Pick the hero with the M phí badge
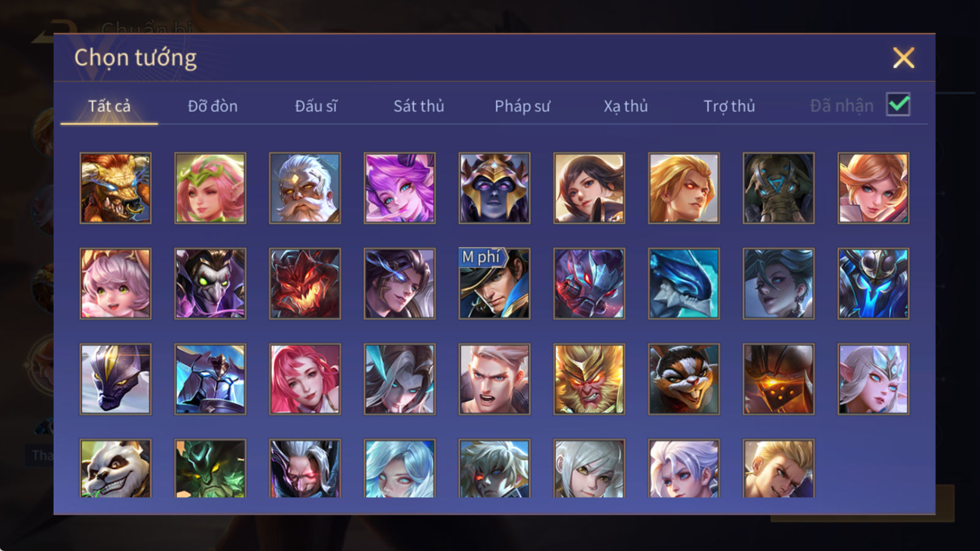The height and width of the screenshot is (551, 980). (x=494, y=283)
